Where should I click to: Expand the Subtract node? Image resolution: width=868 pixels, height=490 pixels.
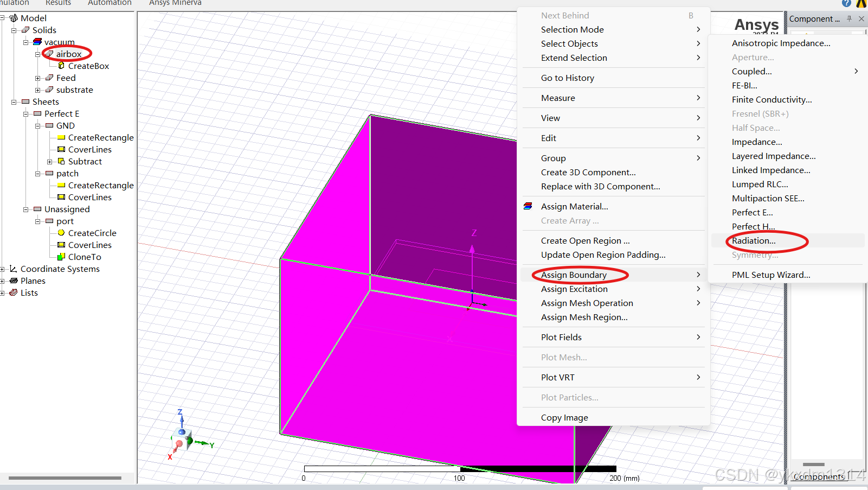50,161
